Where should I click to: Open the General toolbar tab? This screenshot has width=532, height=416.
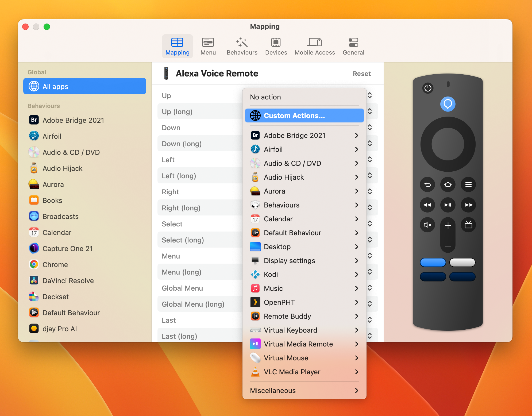pos(353,46)
